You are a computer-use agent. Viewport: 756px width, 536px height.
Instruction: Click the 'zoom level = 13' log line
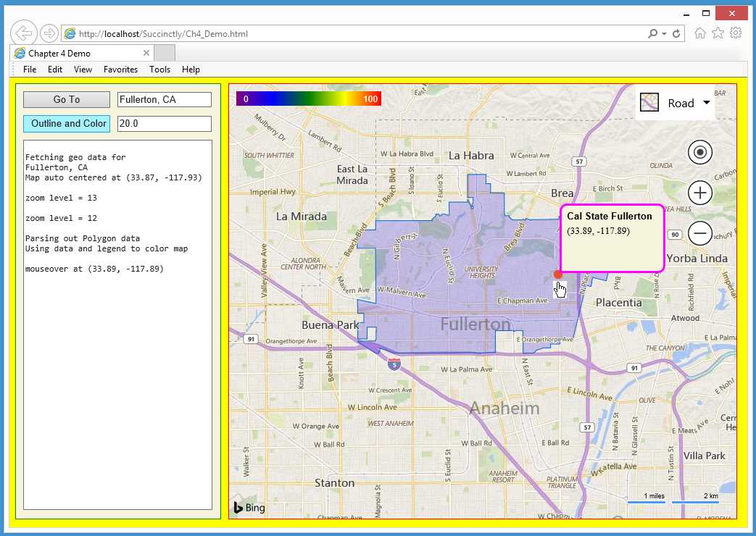coord(61,198)
